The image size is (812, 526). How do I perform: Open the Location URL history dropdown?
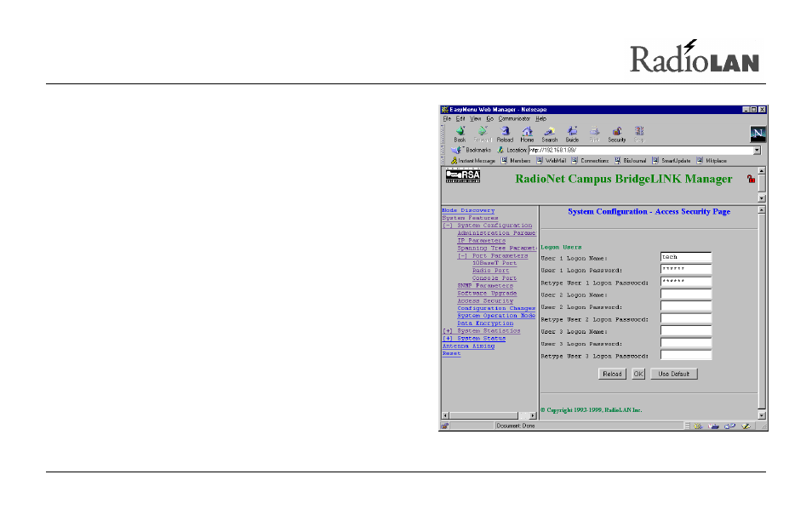pyautogui.click(x=757, y=150)
